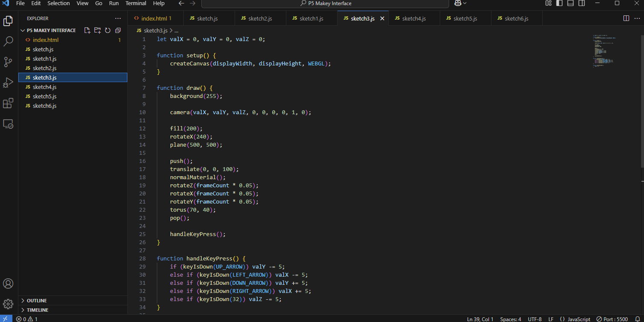This screenshot has height=322, width=644.
Task: Toggle the secondary sidebar visibility
Action: (x=582, y=3)
